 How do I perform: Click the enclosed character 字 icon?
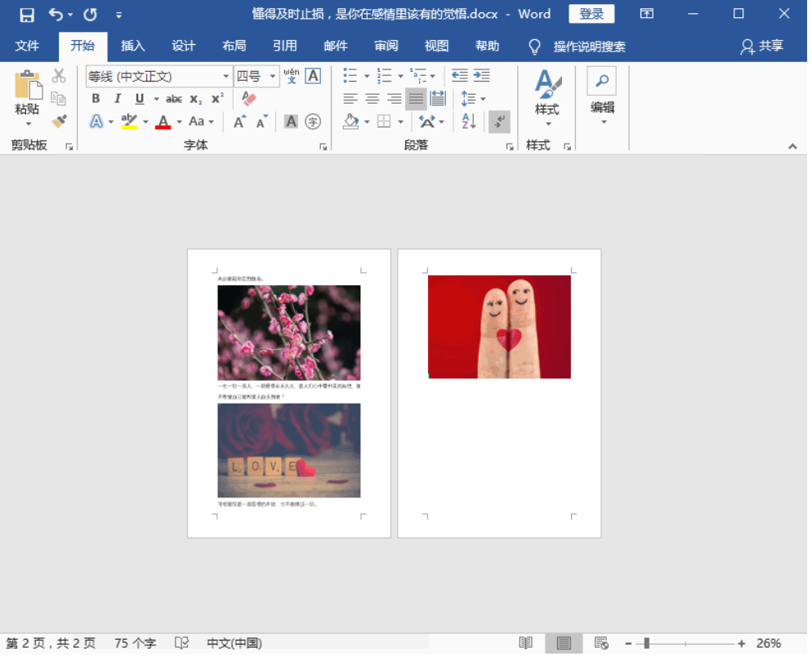click(313, 122)
